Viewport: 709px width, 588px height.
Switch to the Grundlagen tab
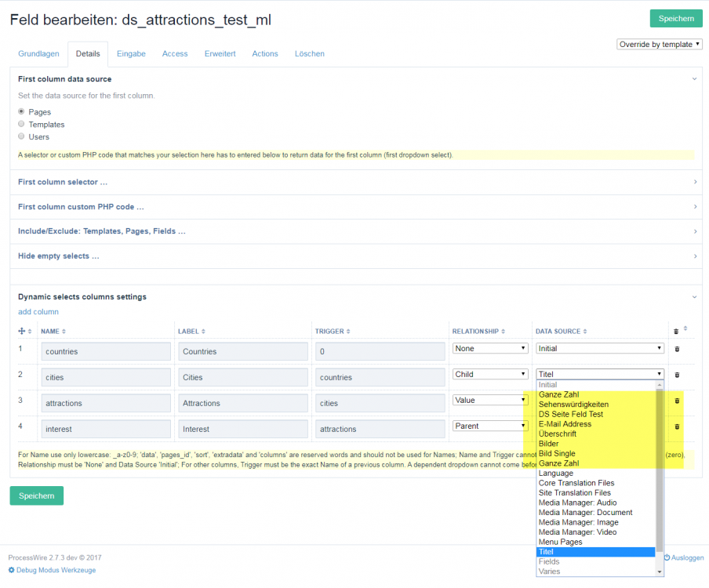[38, 53]
